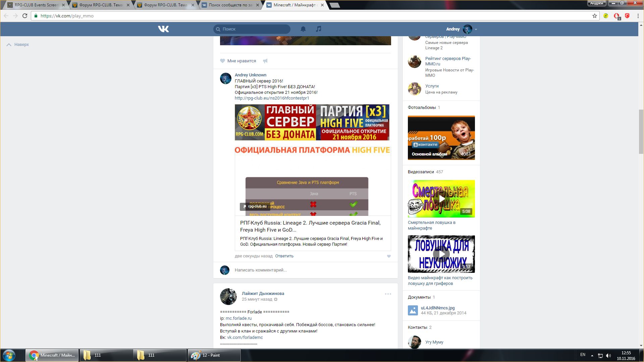This screenshot has height=362, width=644.
Task: Open mc.forlade.ru link
Action: [x=238, y=318]
